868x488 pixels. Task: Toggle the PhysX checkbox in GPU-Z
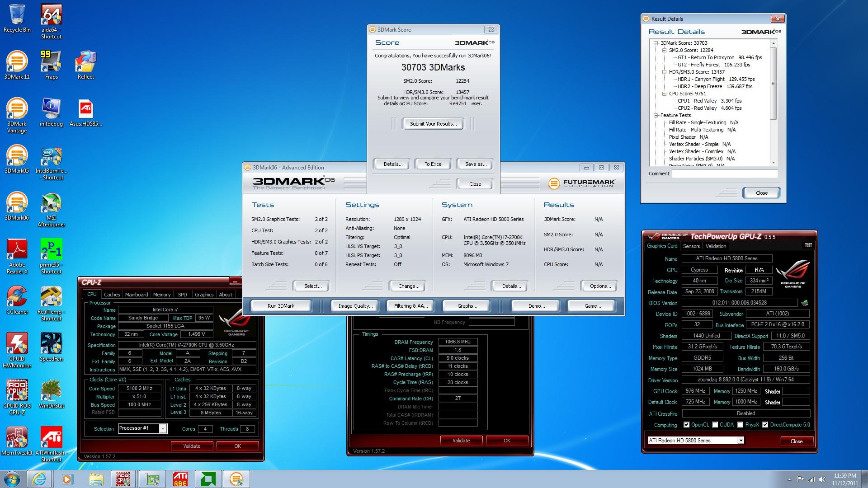click(x=740, y=425)
